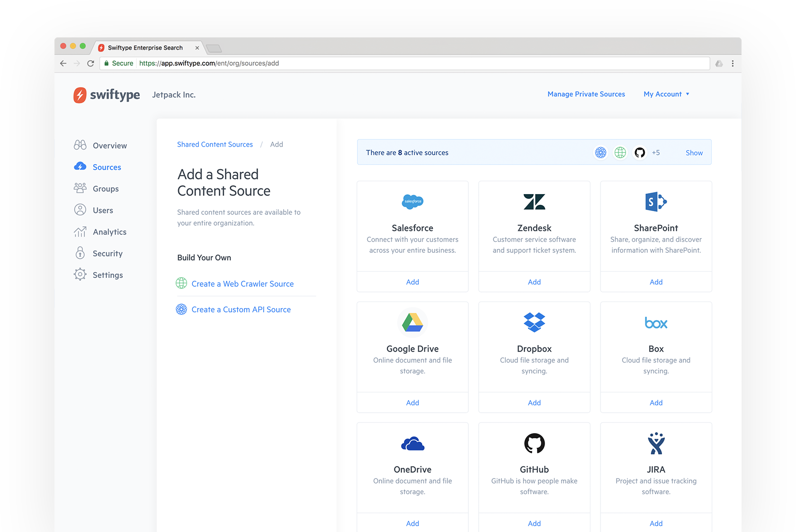Image resolution: width=796 pixels, height=532 pixels.
Task: Click the Box logo
Action: click(656, 323)
